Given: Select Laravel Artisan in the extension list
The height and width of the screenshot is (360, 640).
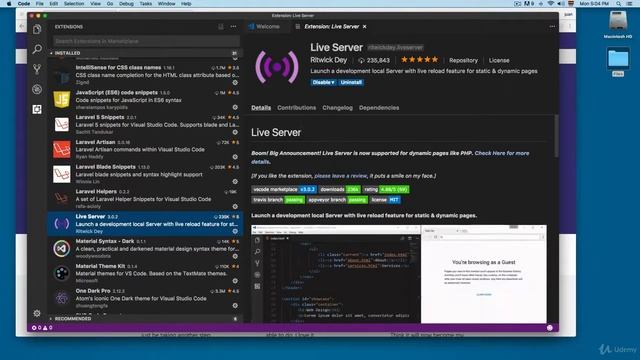Looking at the screenshot, I should tap(145, 149).
